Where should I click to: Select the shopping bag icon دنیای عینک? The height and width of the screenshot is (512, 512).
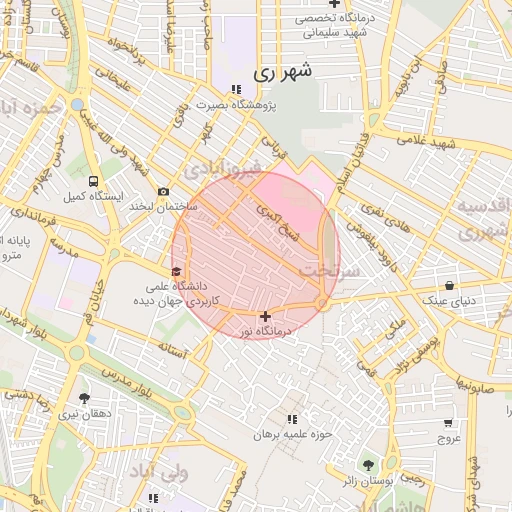(x=449, y=286)
